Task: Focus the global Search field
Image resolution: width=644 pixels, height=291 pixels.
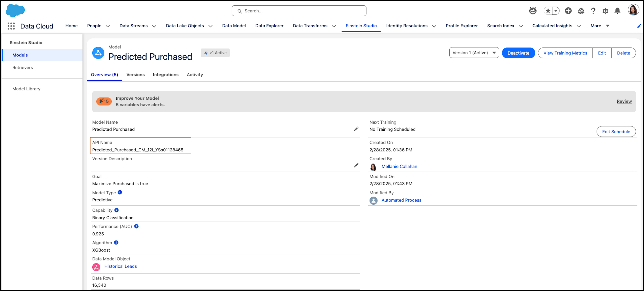Action: (299, 11)
